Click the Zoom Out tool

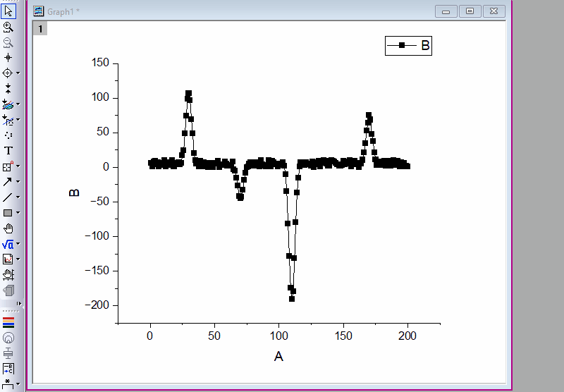[8, 42]
